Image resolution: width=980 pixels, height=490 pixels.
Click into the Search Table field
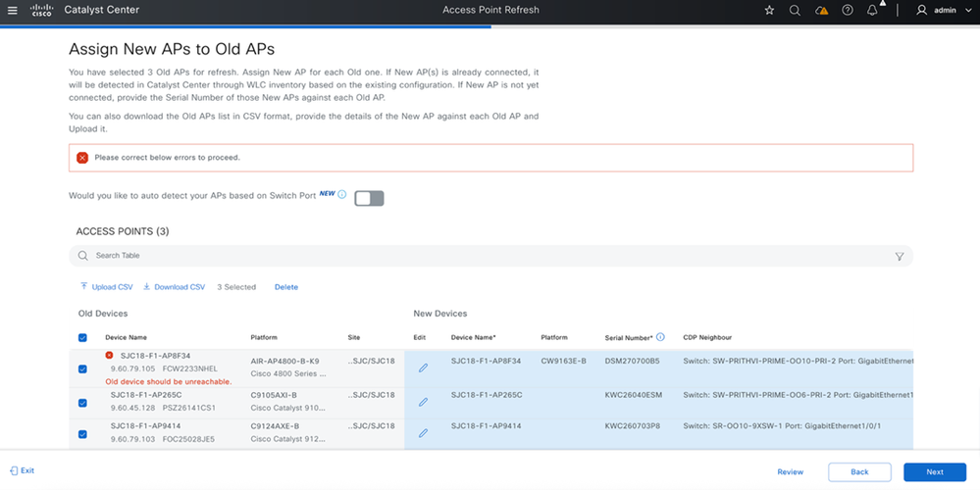(490, 256)
